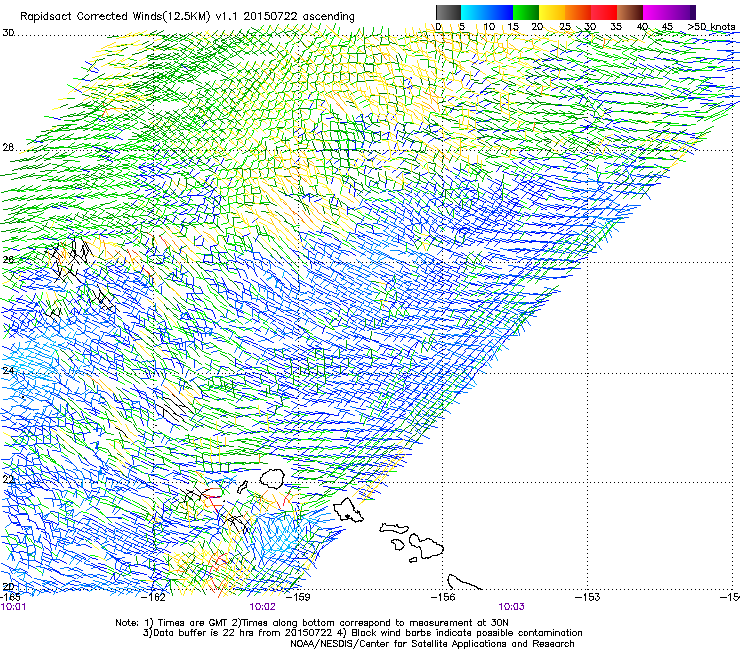
Task: Select the Maui island outline
Action: (426, 546)
